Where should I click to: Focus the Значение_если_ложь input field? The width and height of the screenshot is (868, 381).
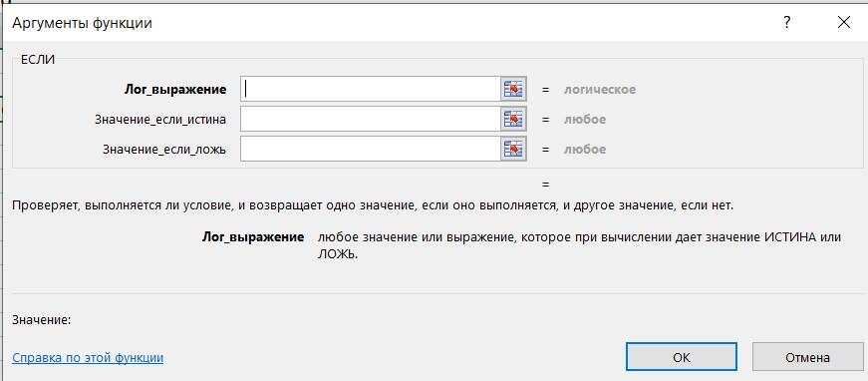(371, 149)
